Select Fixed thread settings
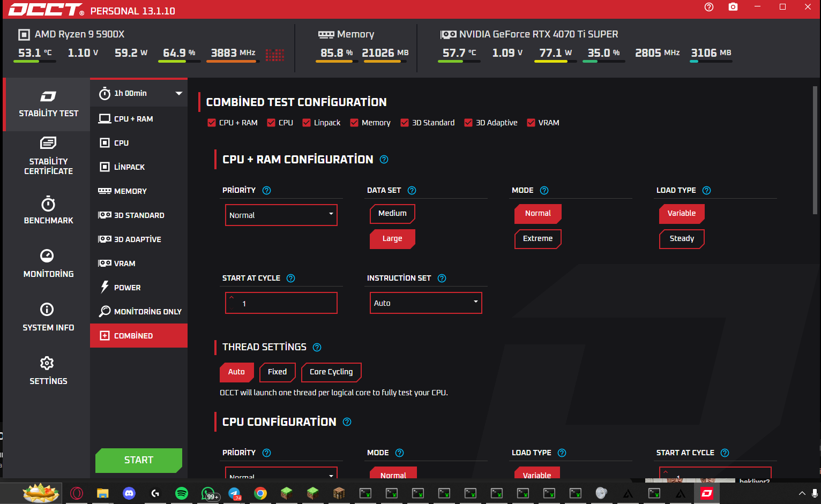This screenshot has width=821, height=504. 278,372
